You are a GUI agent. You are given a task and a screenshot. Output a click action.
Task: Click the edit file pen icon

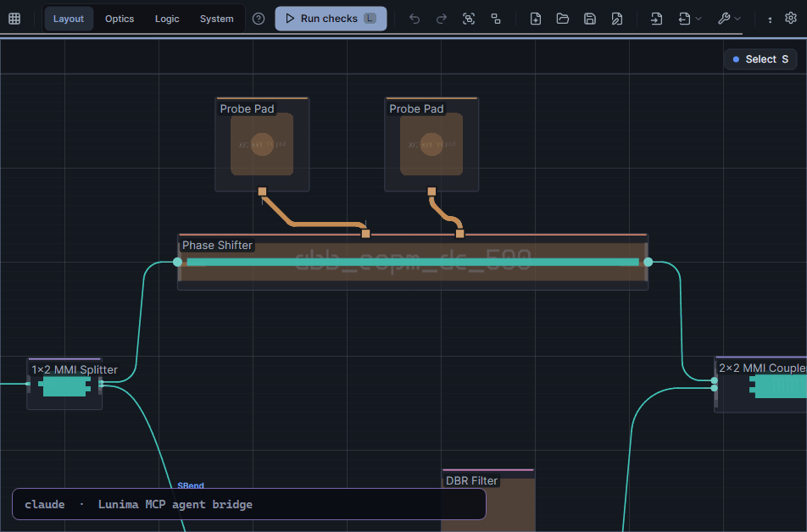point(616,19)
